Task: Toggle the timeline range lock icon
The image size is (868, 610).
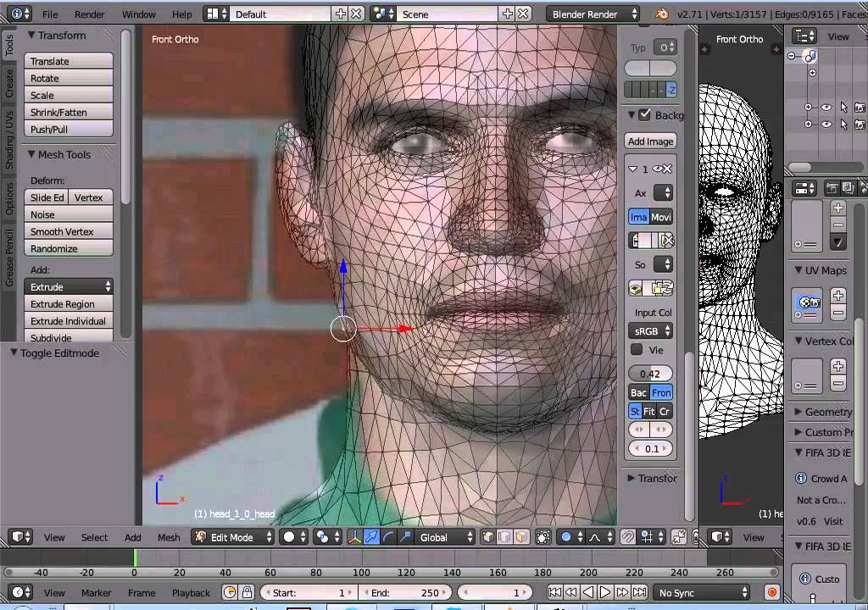Action: (247, 592)
